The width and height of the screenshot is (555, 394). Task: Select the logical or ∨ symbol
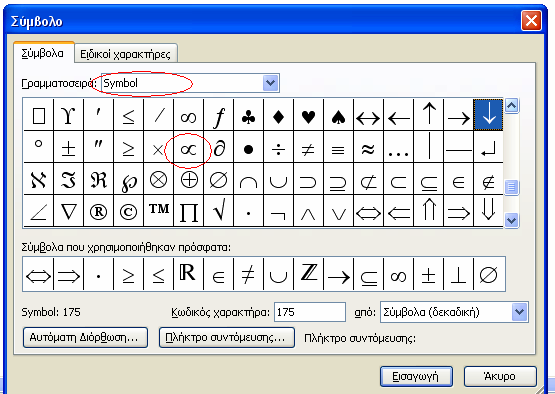[338, 211]
